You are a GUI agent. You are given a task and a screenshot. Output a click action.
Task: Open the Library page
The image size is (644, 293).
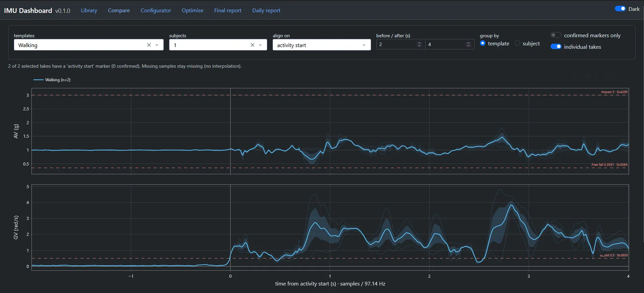(x=89, y=10)
